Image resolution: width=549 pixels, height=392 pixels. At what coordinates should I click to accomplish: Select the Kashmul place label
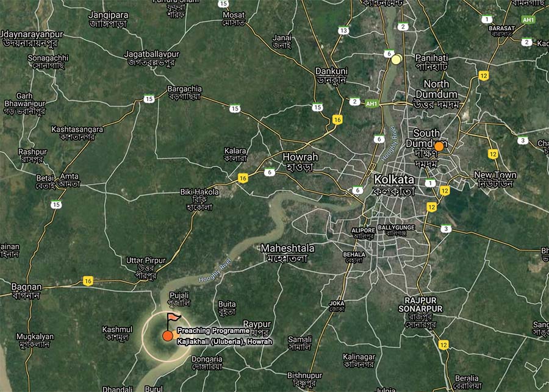click(x=117, y=333)
